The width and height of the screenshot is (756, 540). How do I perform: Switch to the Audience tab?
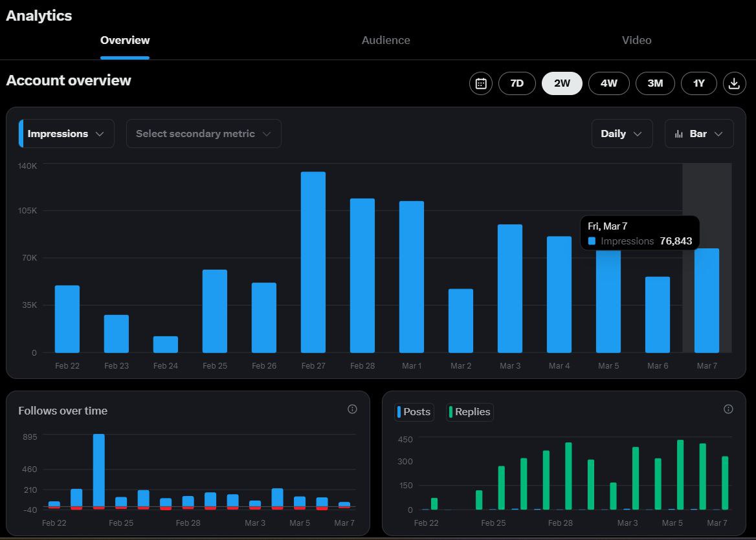point(386,40)
